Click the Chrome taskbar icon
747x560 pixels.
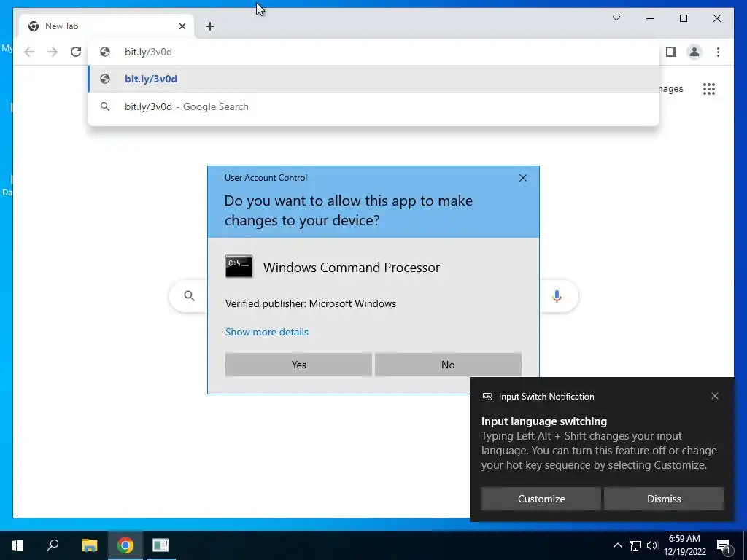point(125,545)
